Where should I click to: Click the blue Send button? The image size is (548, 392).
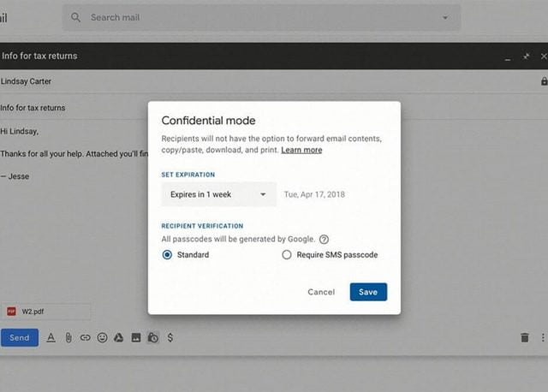[x=19, y=338]
